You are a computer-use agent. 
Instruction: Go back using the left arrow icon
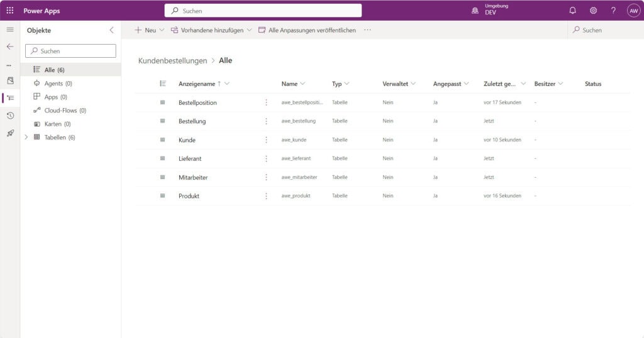click(10, 46)
